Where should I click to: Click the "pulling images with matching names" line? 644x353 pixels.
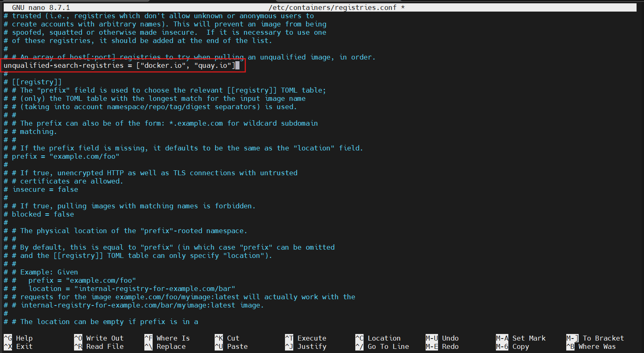coord(130,206)
